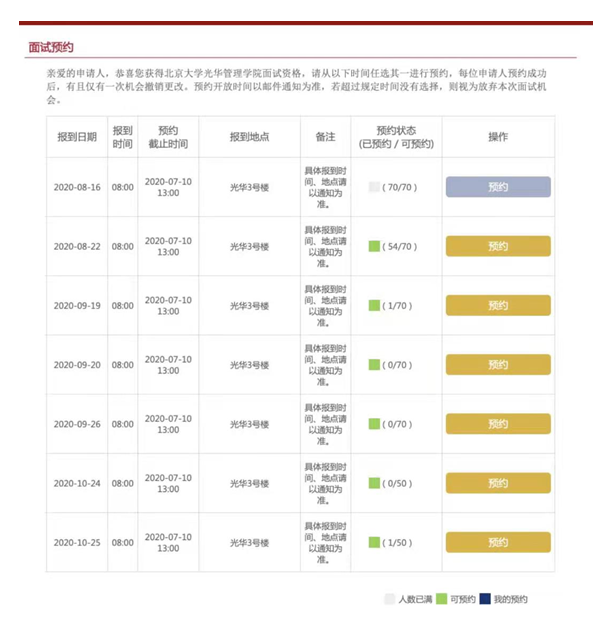Viewport: 605px width, 623px height.
Task: Click 预约 button for 2020-08-22 slot
Action: (498, 246)
